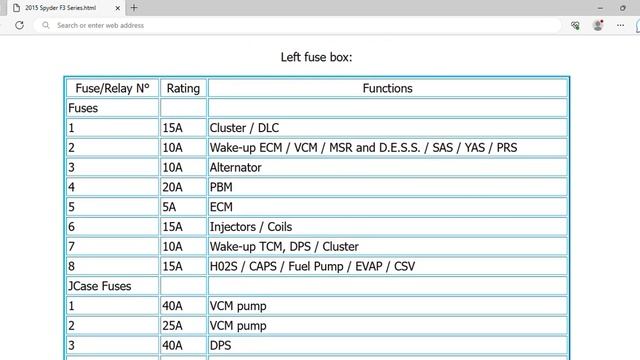
Task: Select the Wake-up ECM / VCM / MSR cell
Action: pyautogui.click(x=387, y=147)
